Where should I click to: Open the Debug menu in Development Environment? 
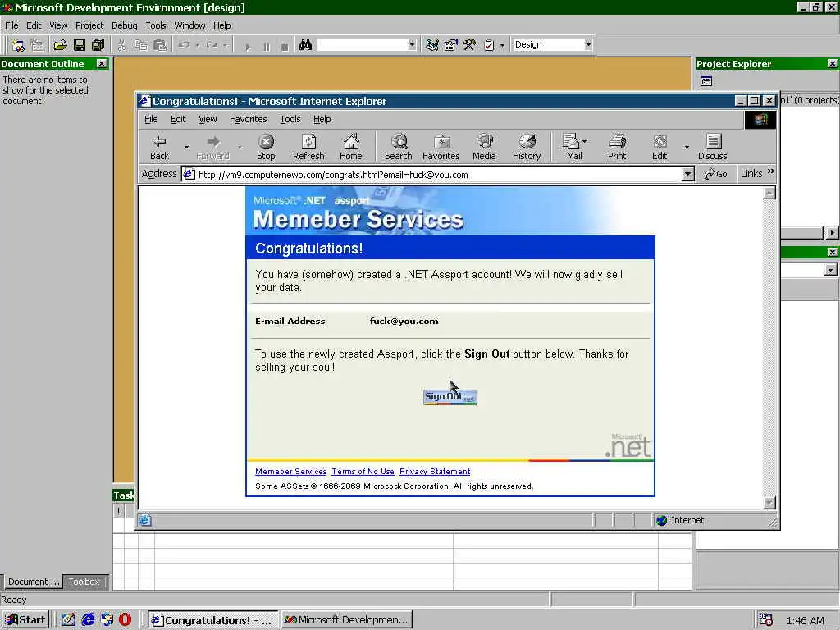[x=125, y=25]
